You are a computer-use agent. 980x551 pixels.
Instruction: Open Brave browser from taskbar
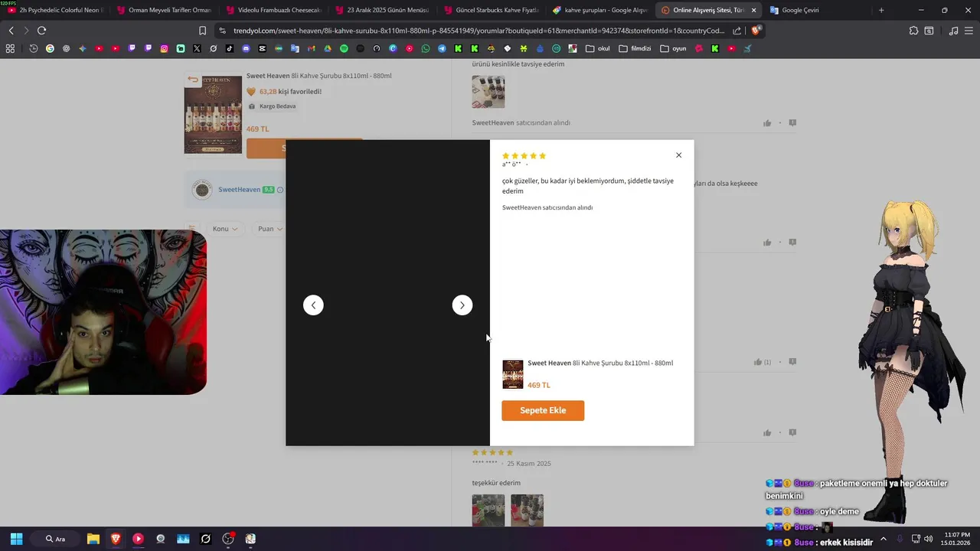(116, 539)
